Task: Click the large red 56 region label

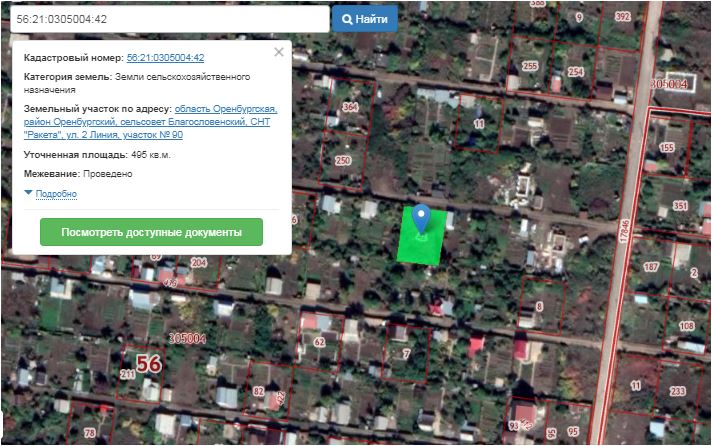Action: [149, 363]
